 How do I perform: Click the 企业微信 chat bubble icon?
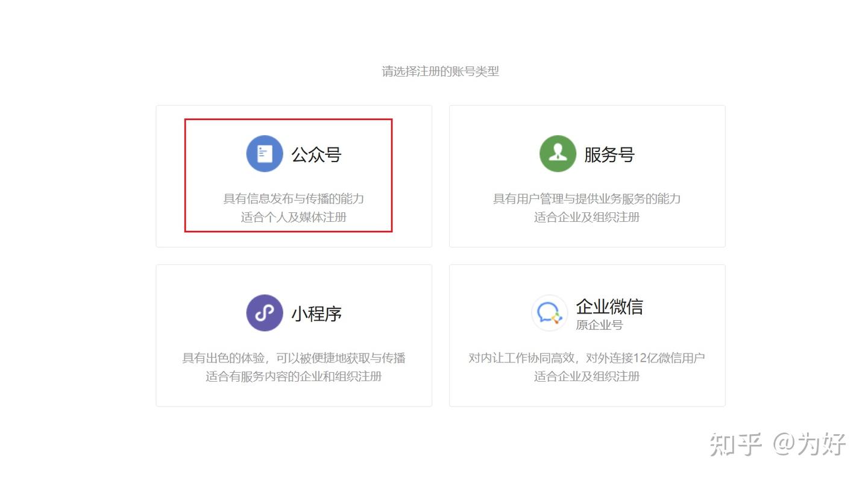pos(549,313)
